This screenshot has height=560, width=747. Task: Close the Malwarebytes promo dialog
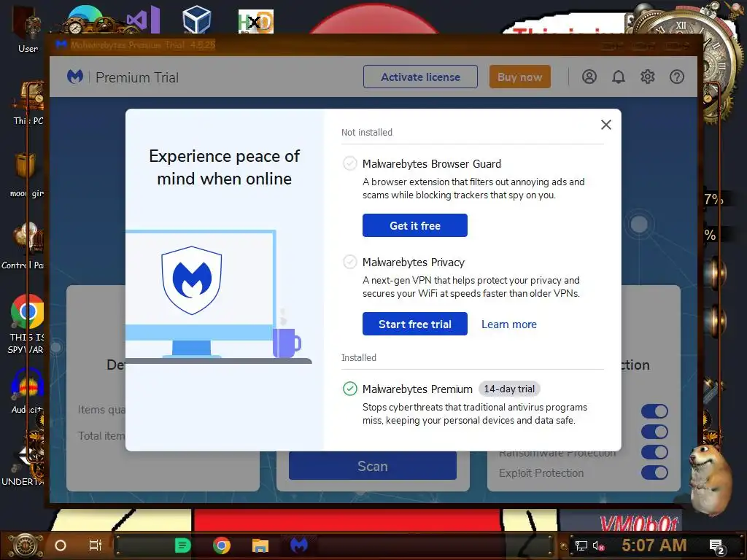pos(606,125)
